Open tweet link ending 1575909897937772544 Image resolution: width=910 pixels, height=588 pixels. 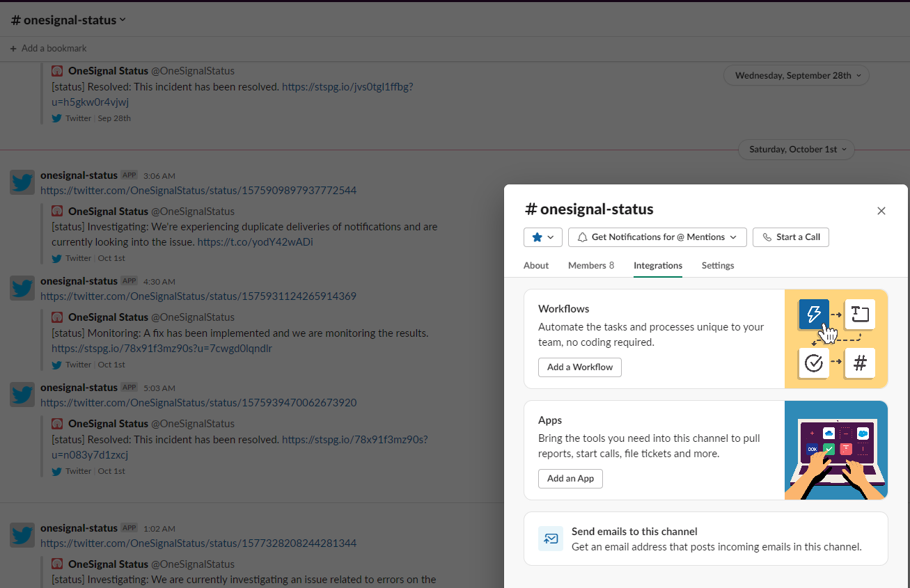pyautogui.click(x=198, y=190)
